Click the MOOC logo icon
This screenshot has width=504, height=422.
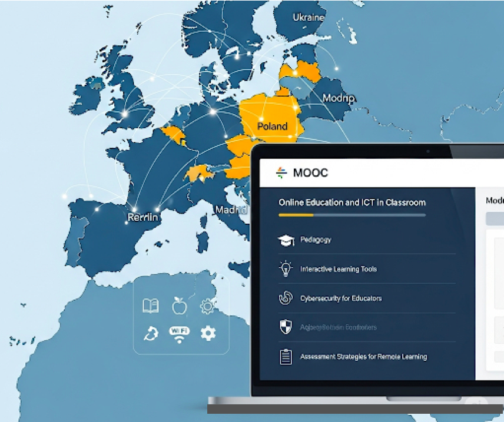click(281, 172)
